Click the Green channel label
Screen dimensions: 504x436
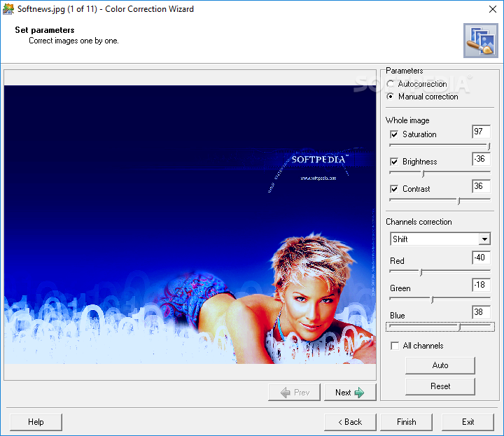click(400, 288)
